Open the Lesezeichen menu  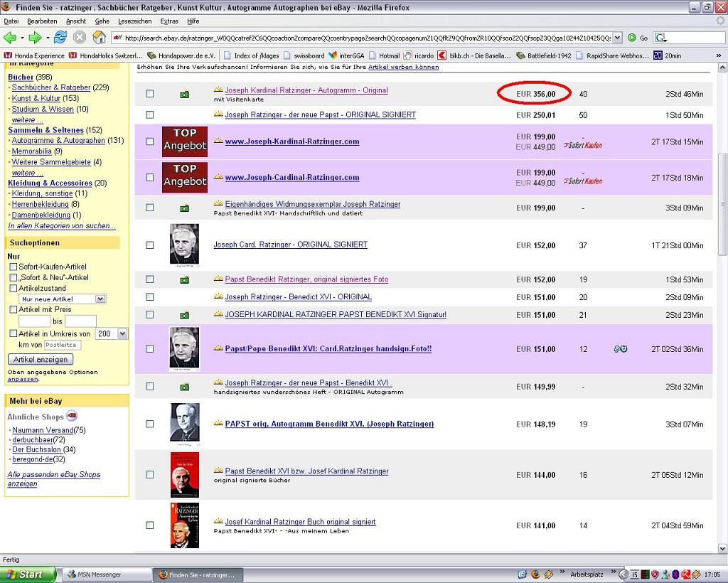tap(134, 21)
